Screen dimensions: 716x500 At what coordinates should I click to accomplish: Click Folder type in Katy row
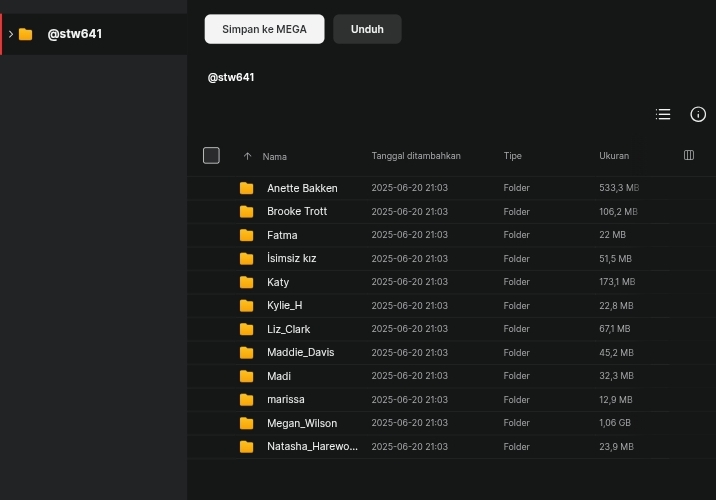click(x=516, y=282)
